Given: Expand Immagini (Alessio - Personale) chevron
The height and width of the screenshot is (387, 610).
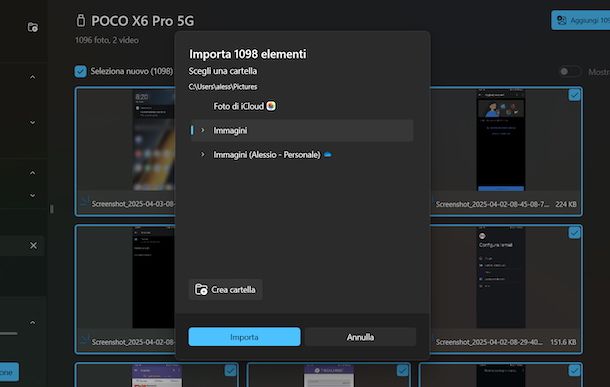Looking at the screenshot, I should tap(202, 154).
